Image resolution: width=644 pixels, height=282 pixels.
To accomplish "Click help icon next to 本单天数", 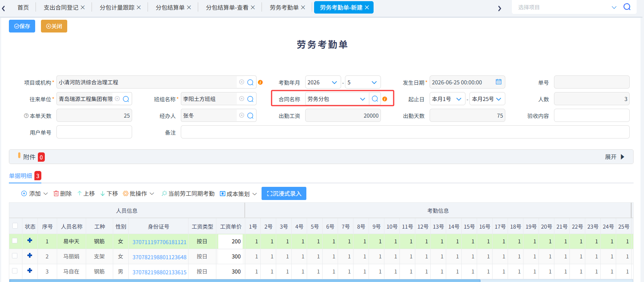I will [26, 116].
